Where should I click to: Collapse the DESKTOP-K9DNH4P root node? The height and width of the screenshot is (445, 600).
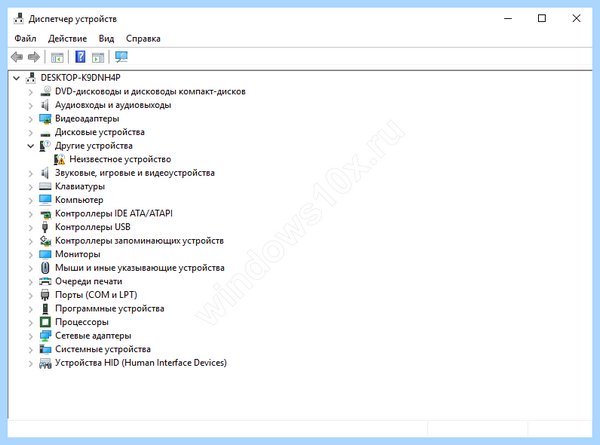(x=16, y=78)
